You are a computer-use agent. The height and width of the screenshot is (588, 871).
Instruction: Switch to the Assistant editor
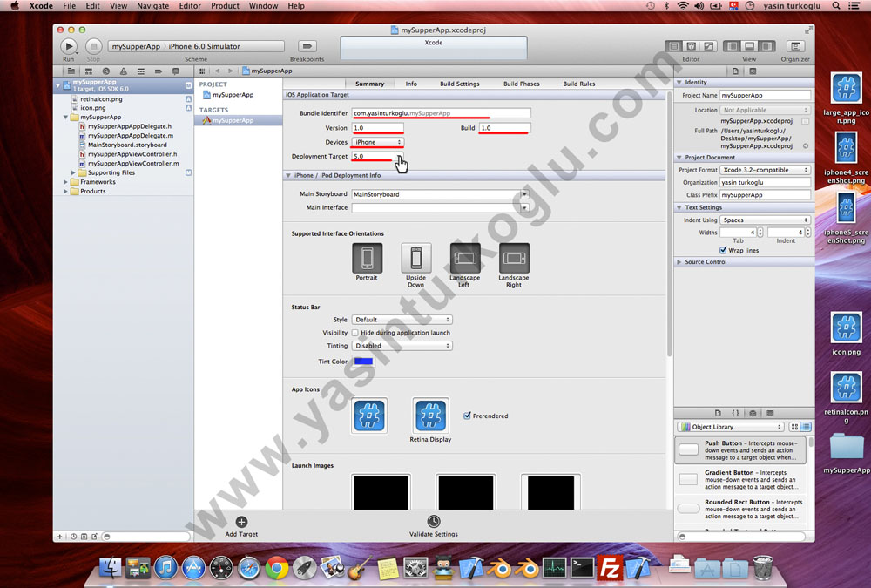tap(691, 46)
